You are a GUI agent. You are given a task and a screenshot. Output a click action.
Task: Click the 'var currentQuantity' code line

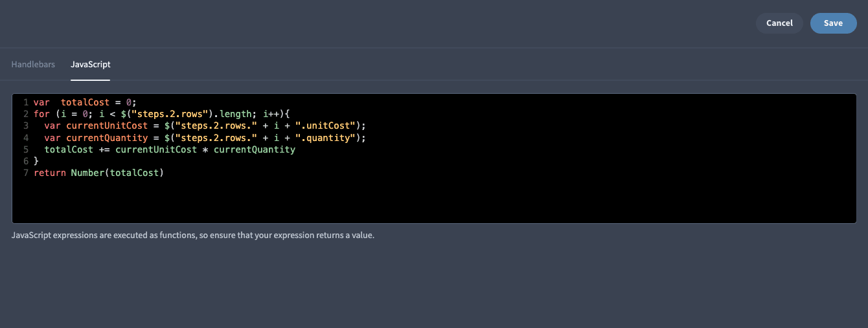pyautogui.click(x=205, y=137)
